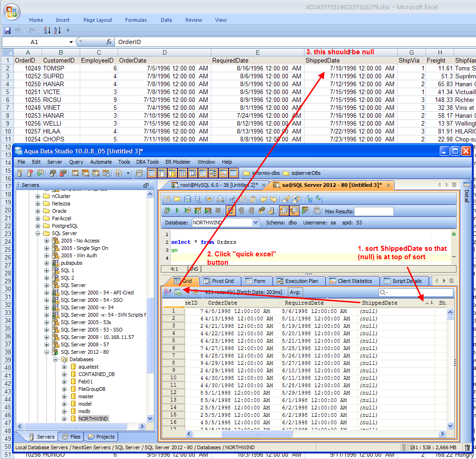
Task: Click the RequiredDate grid column header
Action: (319, 303)
